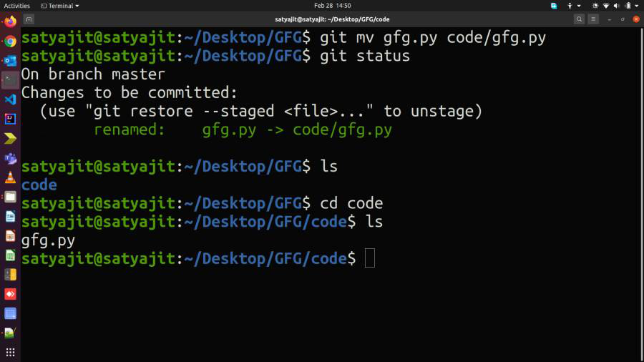Open VLC media player from the dock
644x362 pixels.
(10, 177)
